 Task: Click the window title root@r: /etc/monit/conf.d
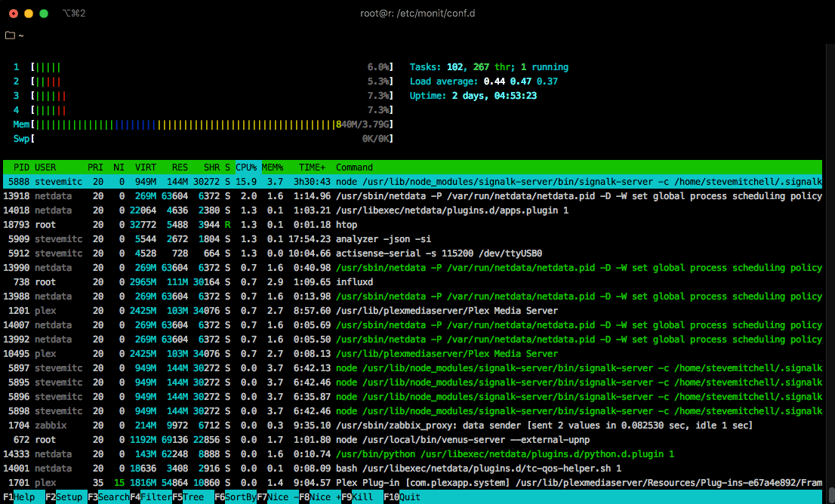point(417,14)
